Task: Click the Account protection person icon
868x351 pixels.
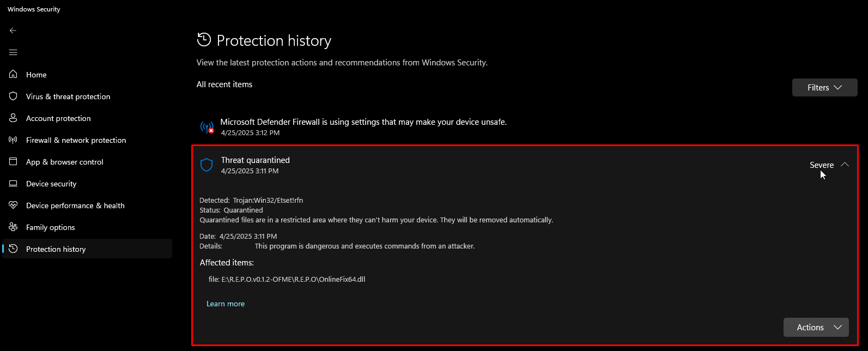Action: tap(14, 118)
